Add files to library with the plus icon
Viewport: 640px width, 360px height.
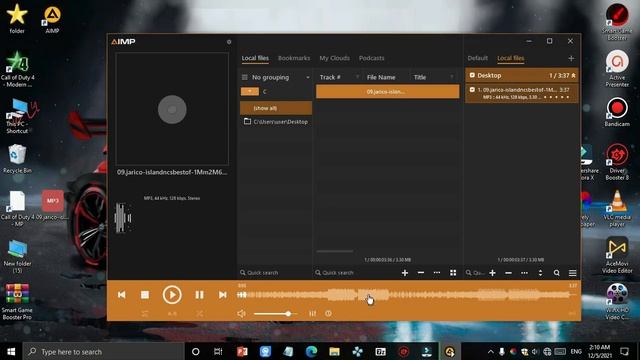pyautogui.click(x=404, y=273)
